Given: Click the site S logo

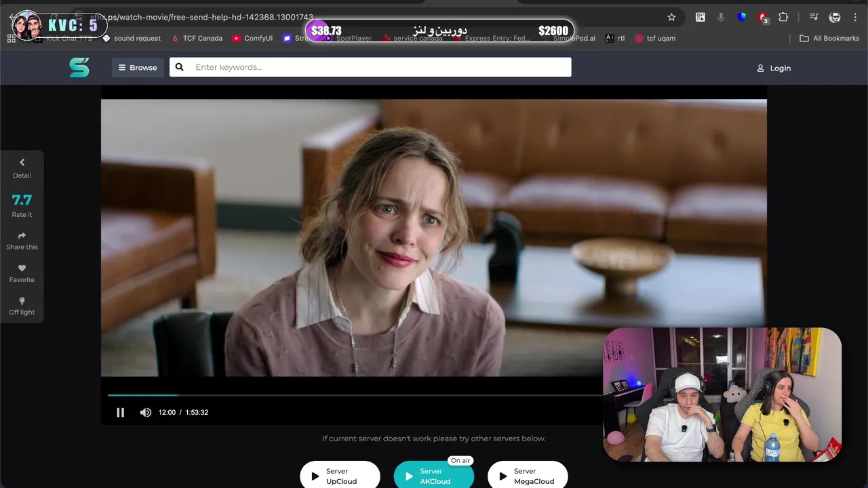Looking at the screenshot, I should tap(79, 67).
